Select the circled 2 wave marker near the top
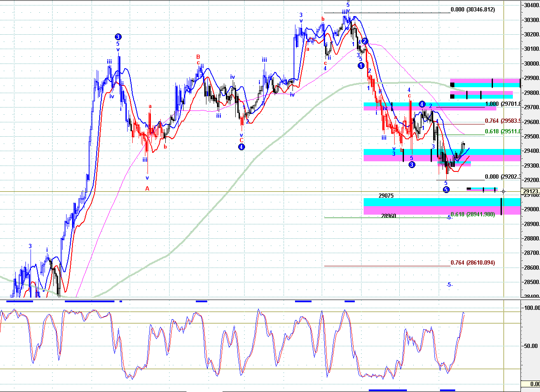 [x=365, y=41]
